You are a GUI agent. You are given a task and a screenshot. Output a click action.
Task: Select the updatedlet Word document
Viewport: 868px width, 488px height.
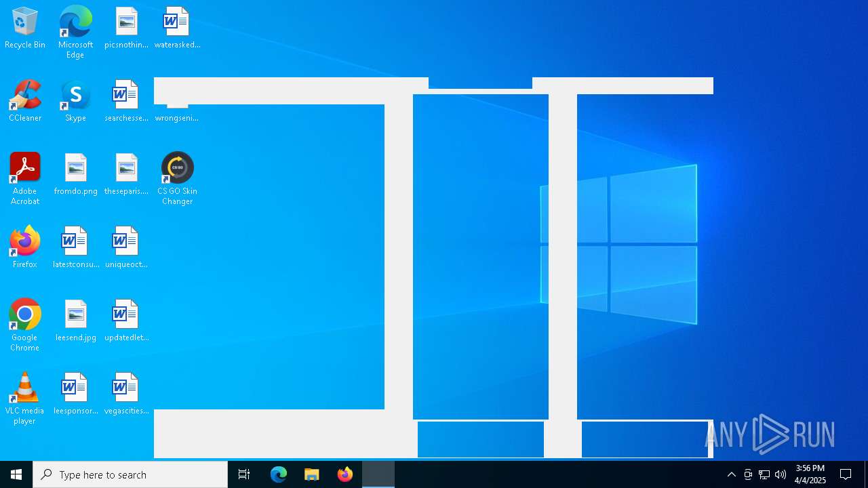pos(126,321)
